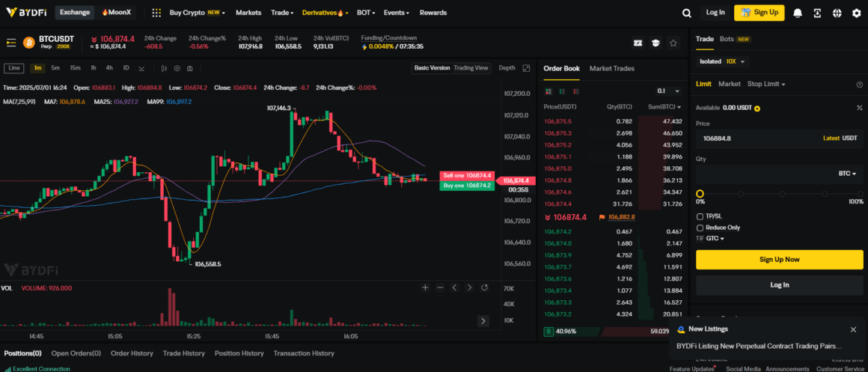Select the 5m timeframe

click(55, 68)
